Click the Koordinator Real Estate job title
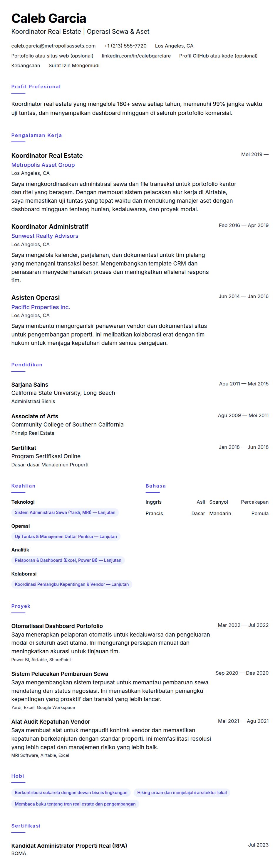280x868 pixels. pos(47,155)
